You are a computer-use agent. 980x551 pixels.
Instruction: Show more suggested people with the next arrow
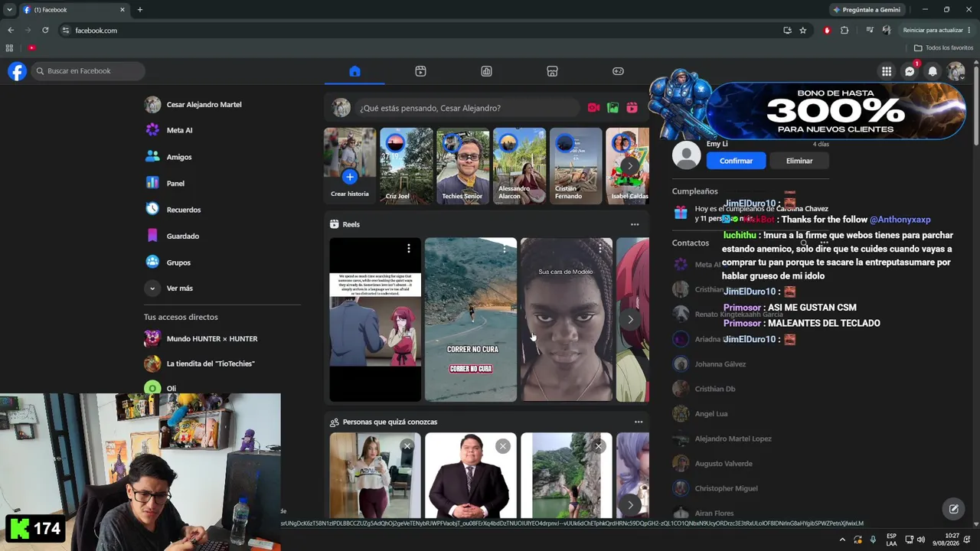point(629,504)
